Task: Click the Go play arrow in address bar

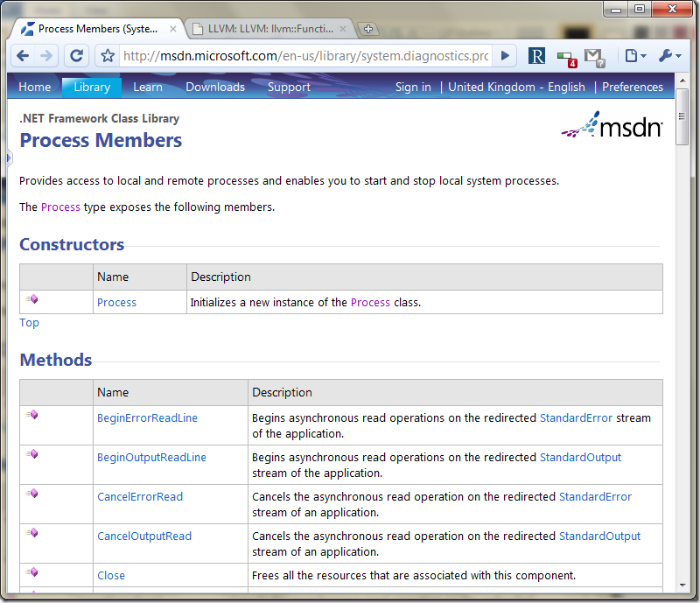Action: [x=505, y=56]
